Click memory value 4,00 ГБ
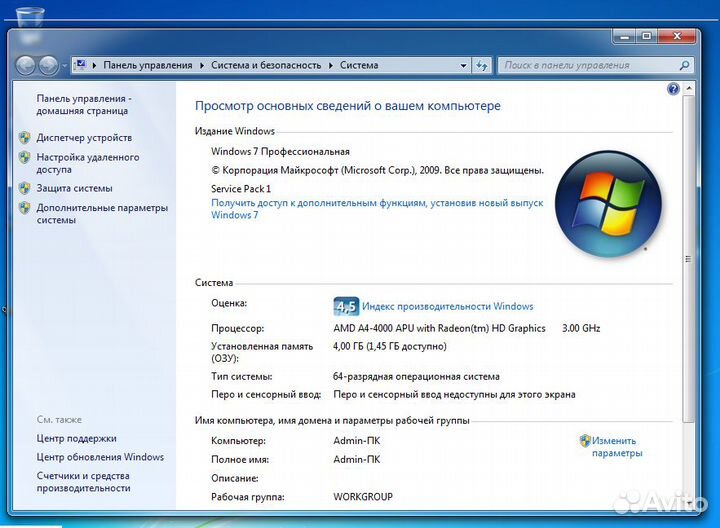This screenshot has width=720, height=528. (389, 346)
